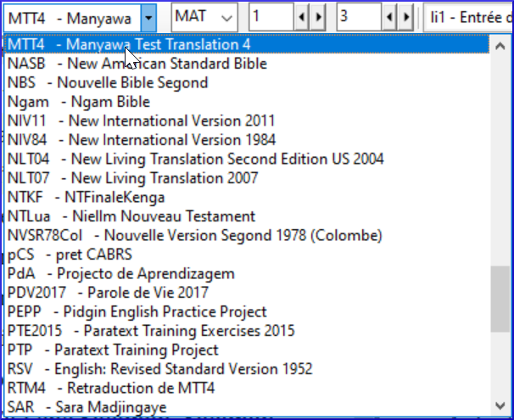Choose NLT07 - New Living Translation 2007
The image size is (514, 420).
pyautogui.click(x=247, y=178)
